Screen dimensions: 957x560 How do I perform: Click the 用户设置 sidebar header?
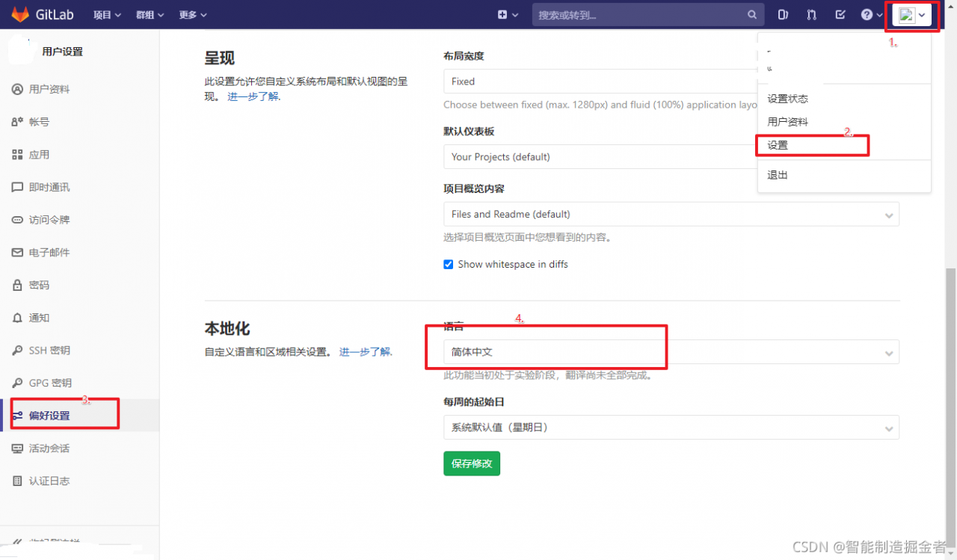pyautogui.click(x=63, y=52)
